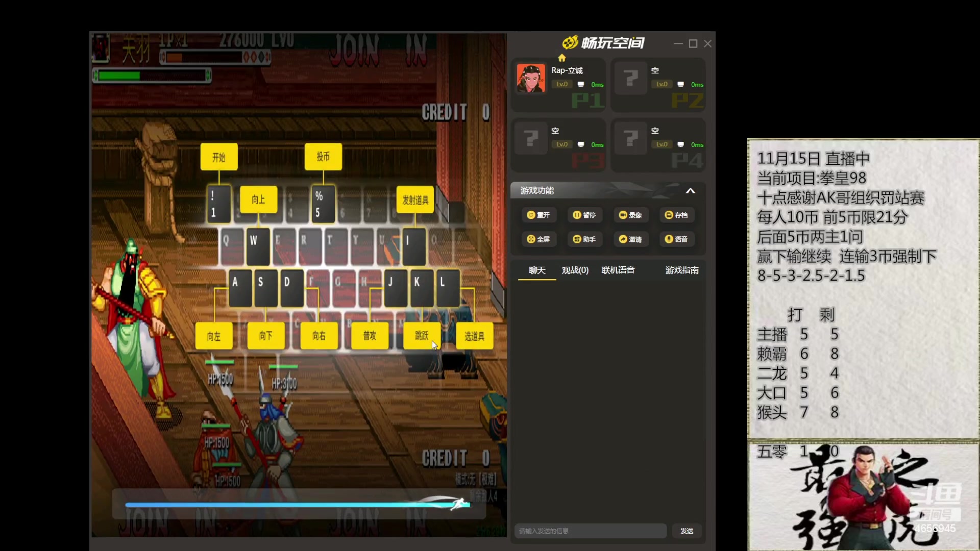This screenshot has width=980, height=551.
Task: Click the I key on keyboard overlay
Action: pos(414,247)
